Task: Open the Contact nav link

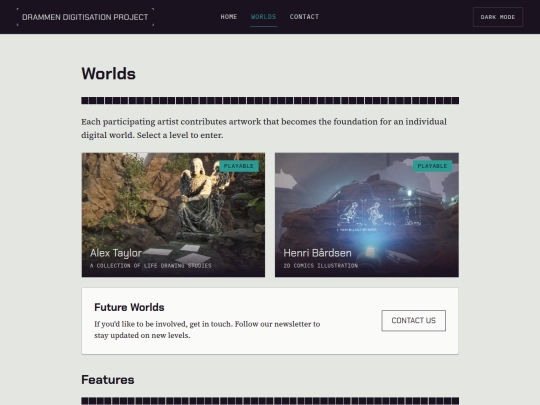Action: (x=304, y=17)
